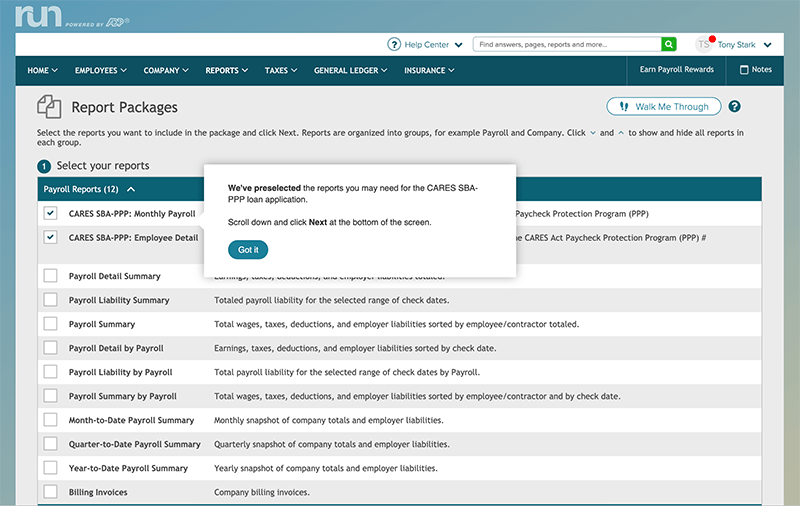The width and height of the screenshot is (800, 506).
Task: Click in the Find answers search field
Action: click(567, 44)
